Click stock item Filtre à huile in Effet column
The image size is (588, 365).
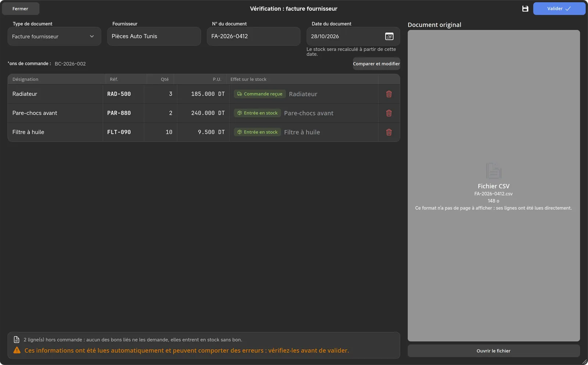[x=302, y=132]
